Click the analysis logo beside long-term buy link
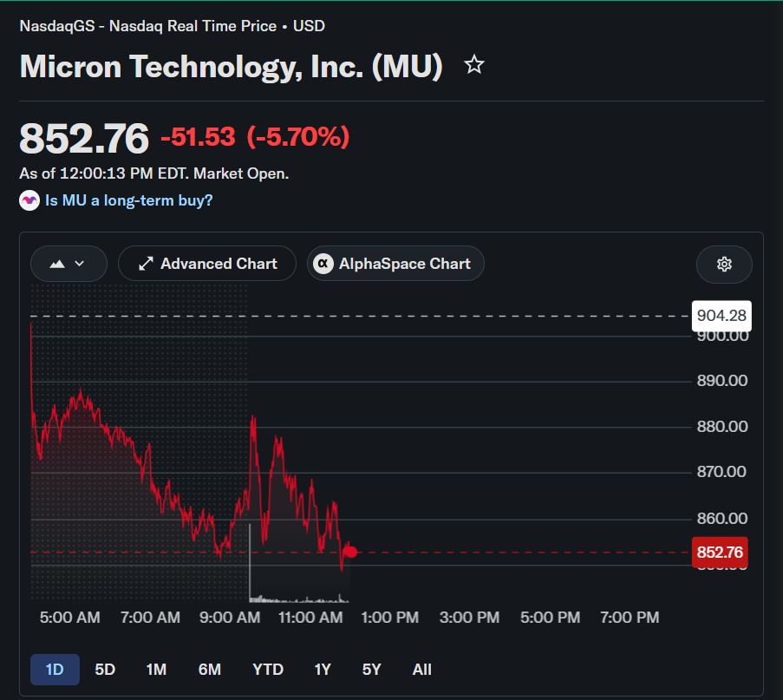This screenshot has height=700, width=783. (29, 200)
